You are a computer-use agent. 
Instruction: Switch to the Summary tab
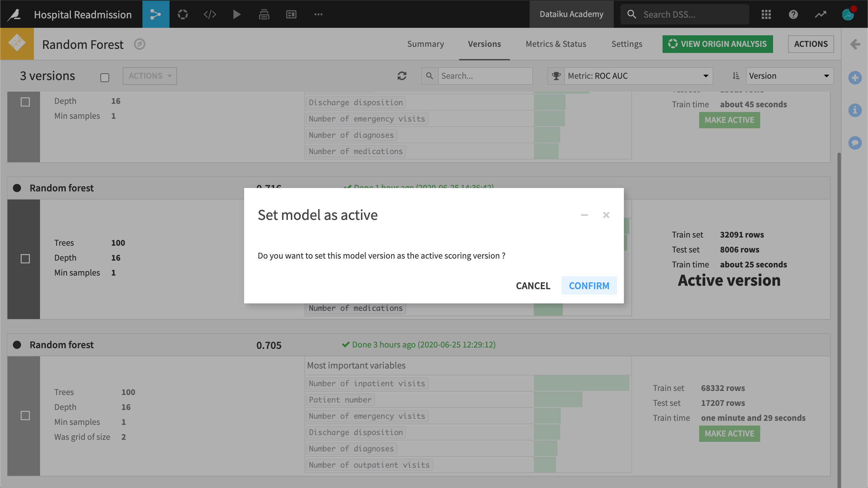pos(426,44)
